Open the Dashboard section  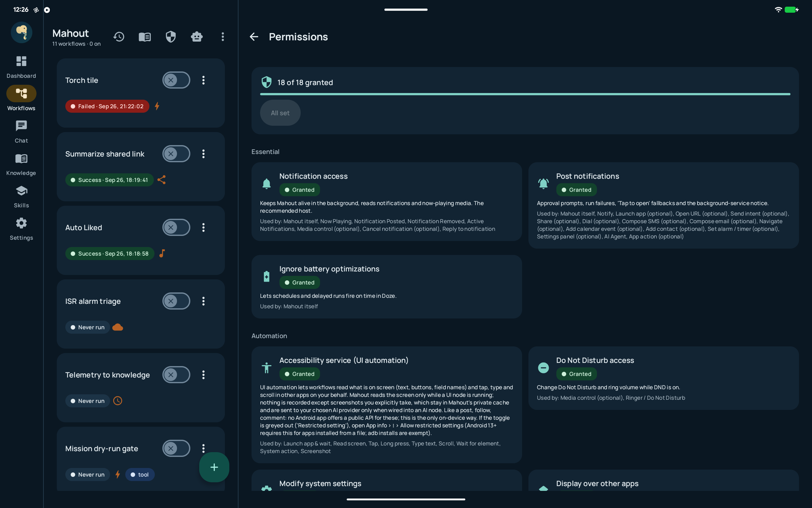point(22,67)
